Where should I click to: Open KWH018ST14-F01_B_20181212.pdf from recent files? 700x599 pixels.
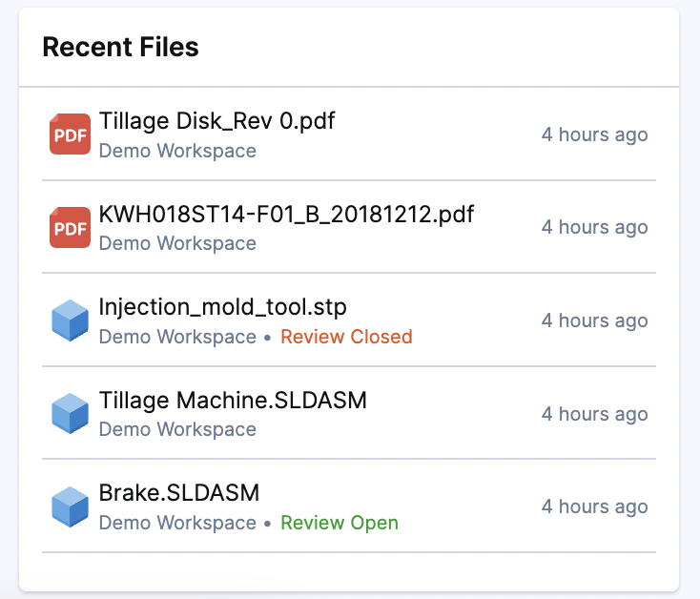point(286,214)
